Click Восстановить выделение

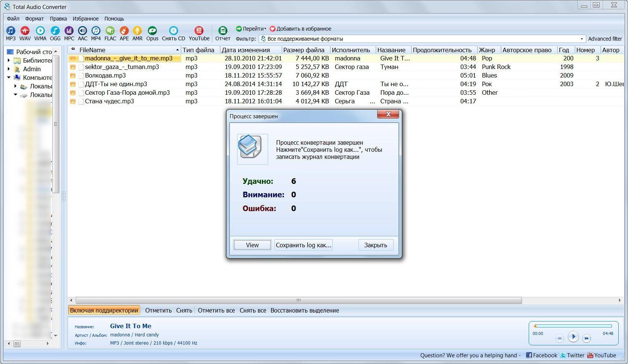[x=305, y=310]
